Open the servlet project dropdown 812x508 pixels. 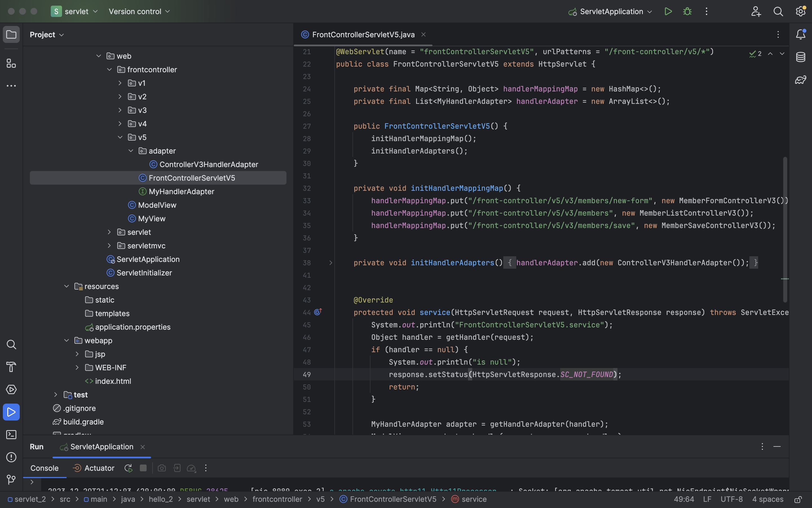(x=74, y=11)
